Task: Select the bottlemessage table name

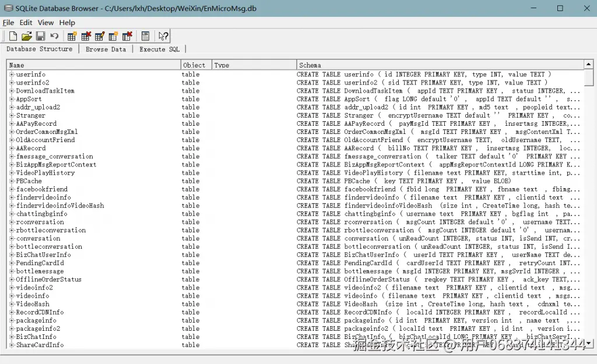Action: 40,271
